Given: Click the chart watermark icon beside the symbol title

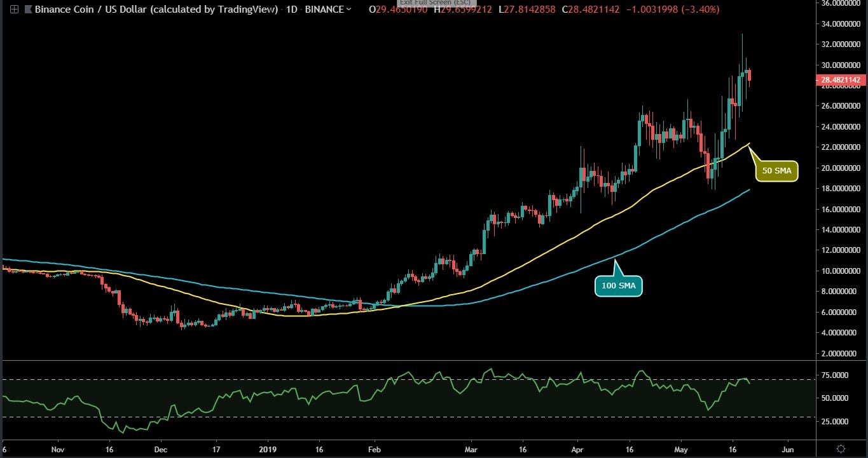Looking at the screenshot, I should pyautogui.click(x=28, y=9).
